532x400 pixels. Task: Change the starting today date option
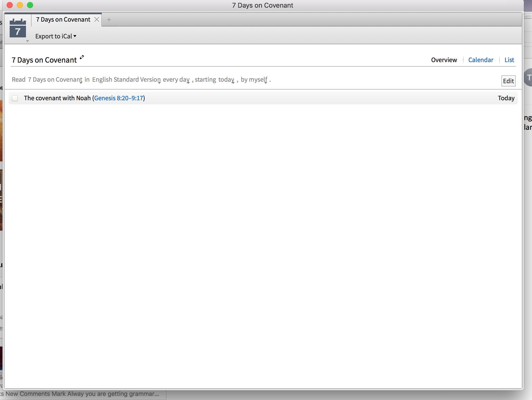pos(226,80)
